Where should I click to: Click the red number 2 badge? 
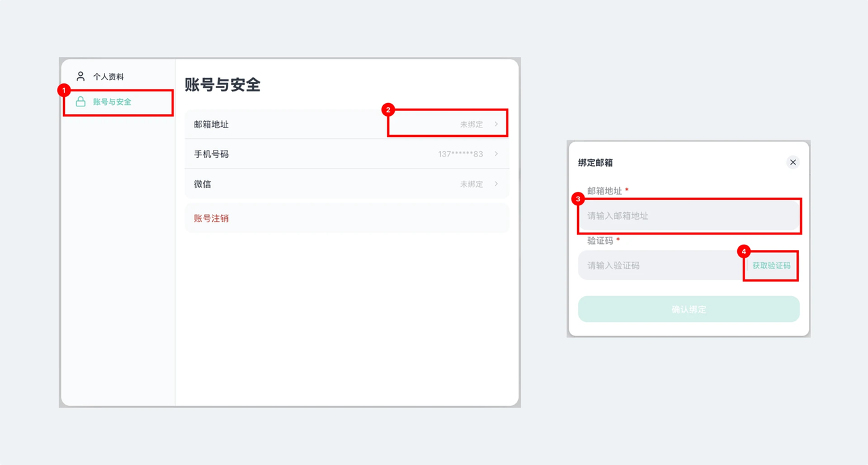click(x=388, y=110)
